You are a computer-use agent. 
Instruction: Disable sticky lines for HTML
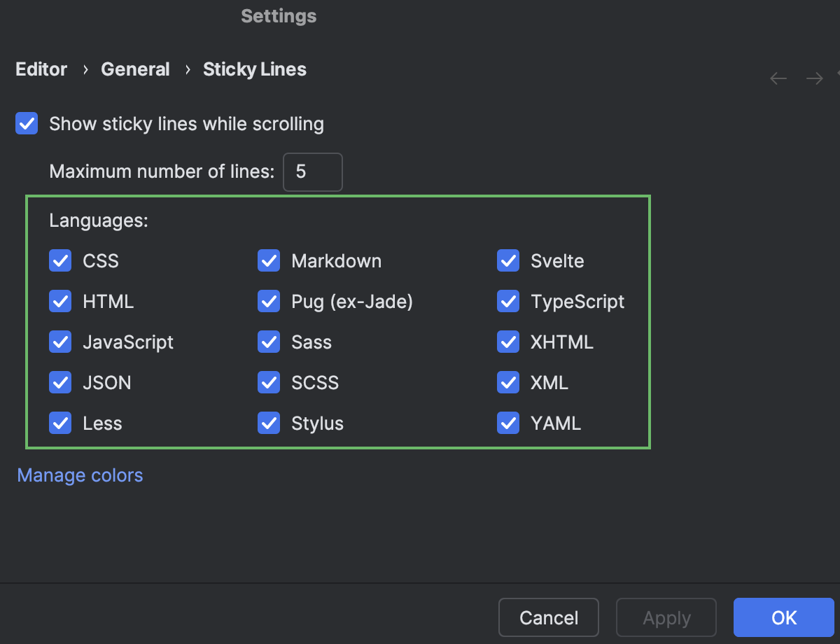click(x=60, y=301)
